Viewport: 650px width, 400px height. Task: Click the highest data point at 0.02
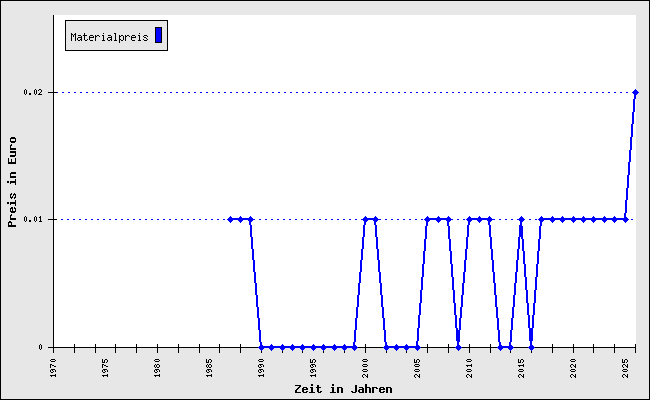coord(635,92)
